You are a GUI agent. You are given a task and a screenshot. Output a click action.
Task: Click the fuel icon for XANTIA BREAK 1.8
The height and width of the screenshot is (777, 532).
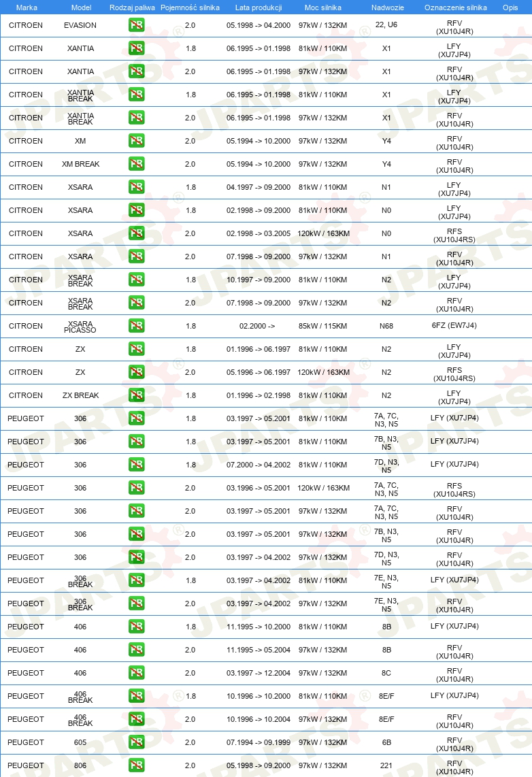click(136, 94)
